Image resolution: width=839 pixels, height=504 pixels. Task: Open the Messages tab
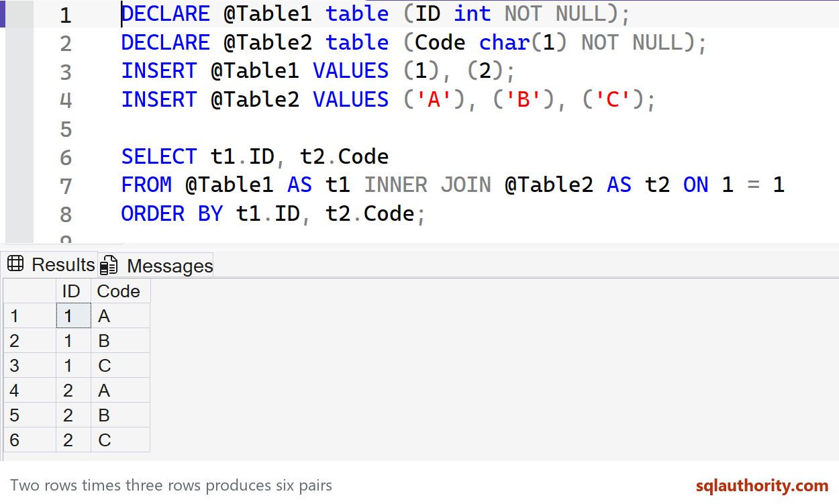[156, 266]
